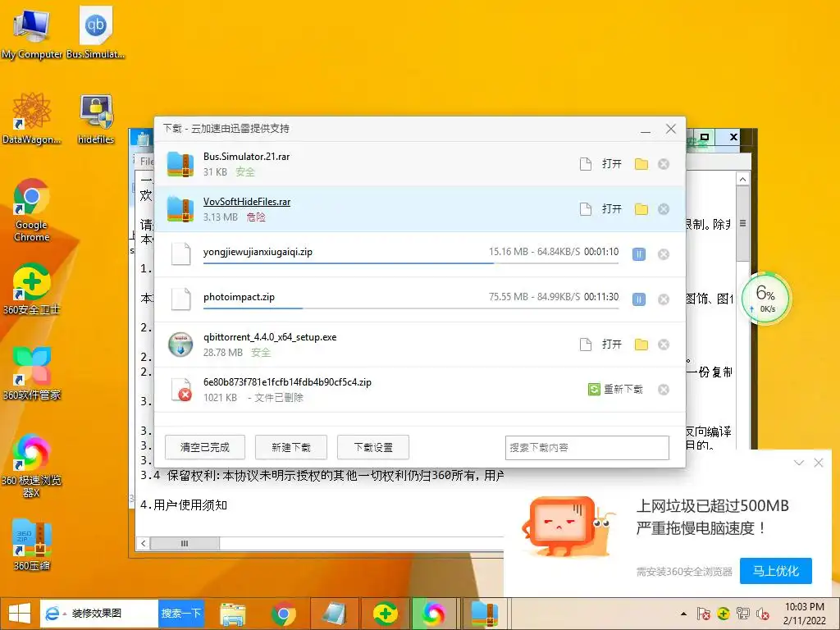Open folder containing qbittorrent setup exe
The width and height of the screenshot is (840, 630).
pyautogui.click(x=641, y=344)
